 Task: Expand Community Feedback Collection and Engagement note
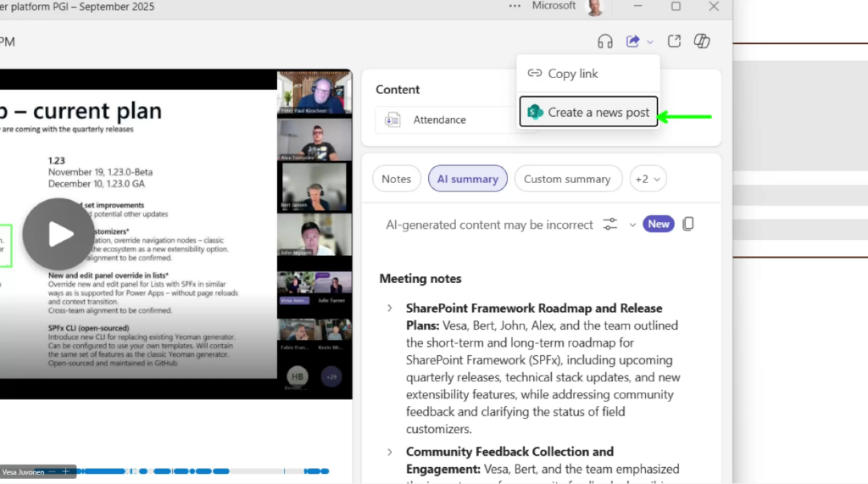pos(390,452)
